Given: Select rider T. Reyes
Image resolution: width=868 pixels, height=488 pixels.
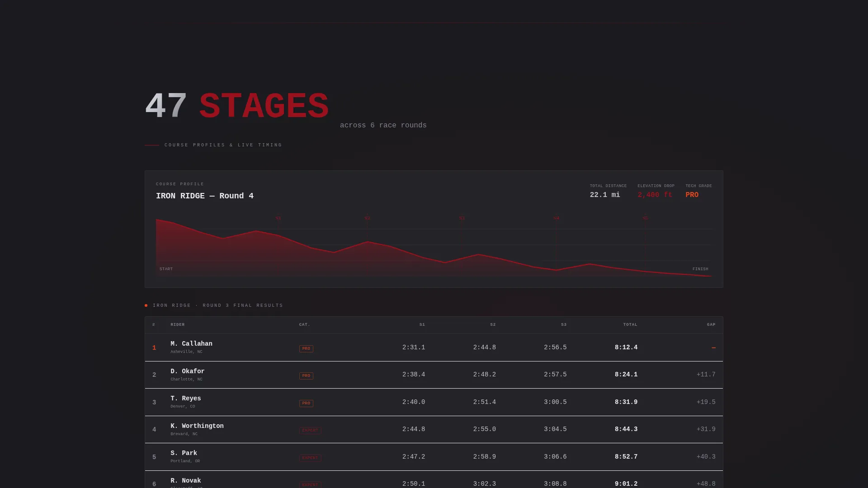Looking at the screenshot, I should tap(185, 399).
